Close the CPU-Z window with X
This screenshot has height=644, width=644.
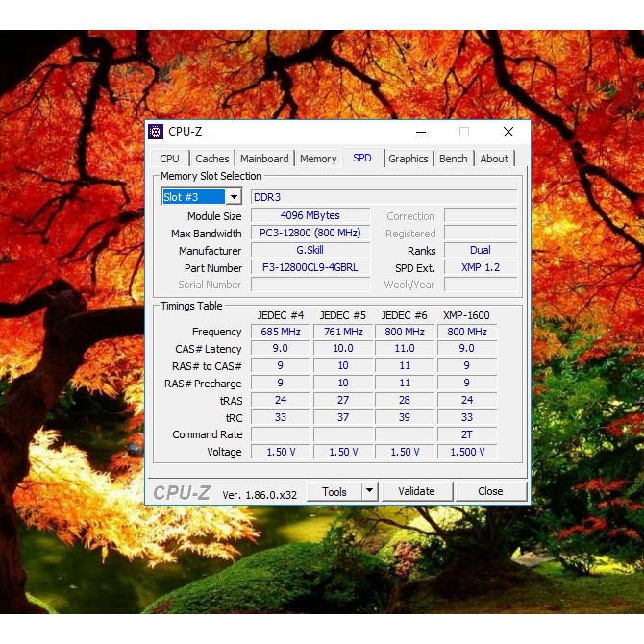coord(508,132)
